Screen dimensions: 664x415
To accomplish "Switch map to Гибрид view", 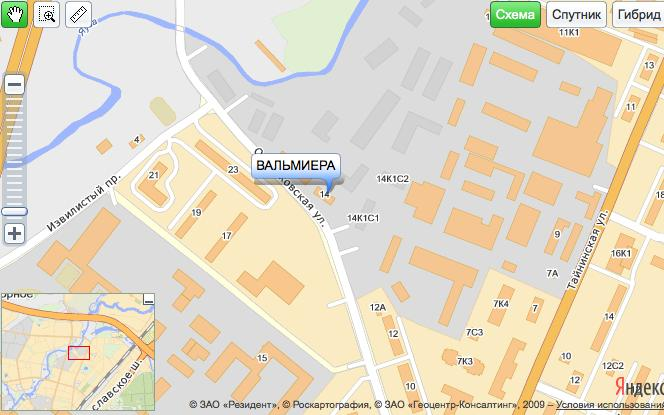I will pyautogui.click(x=638, y=14).
